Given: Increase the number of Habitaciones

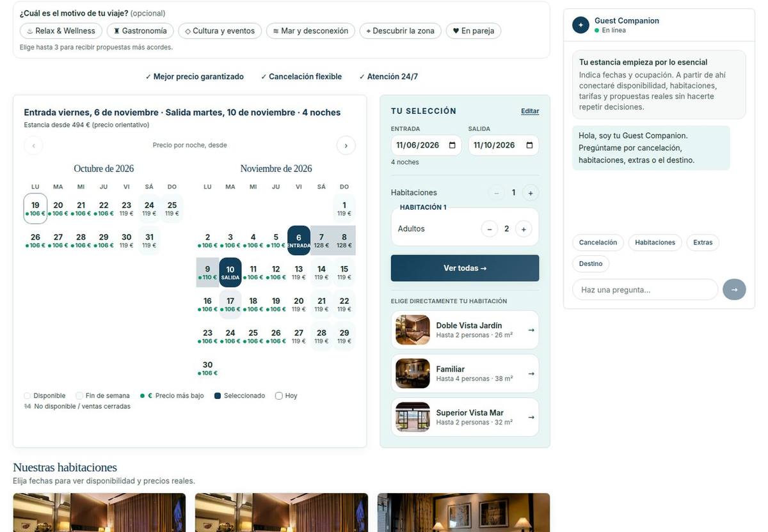Looking at the screenshot, I should [531, 192].
